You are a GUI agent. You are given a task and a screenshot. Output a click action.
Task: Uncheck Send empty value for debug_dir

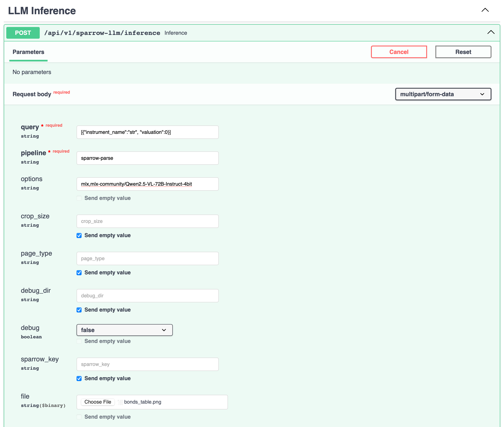[x=79, y=310]
